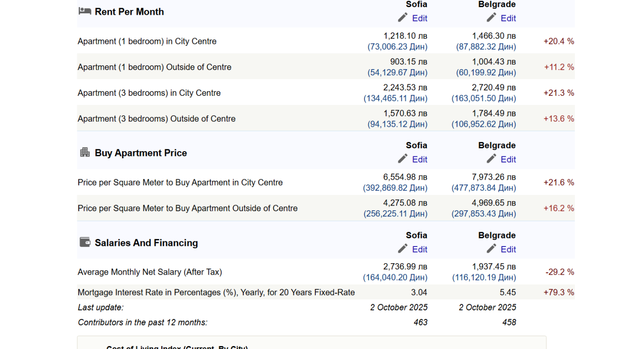
Task: Click Sofia's pencil icon in Salaries And Financing
Action: click(x=403, y=249)
